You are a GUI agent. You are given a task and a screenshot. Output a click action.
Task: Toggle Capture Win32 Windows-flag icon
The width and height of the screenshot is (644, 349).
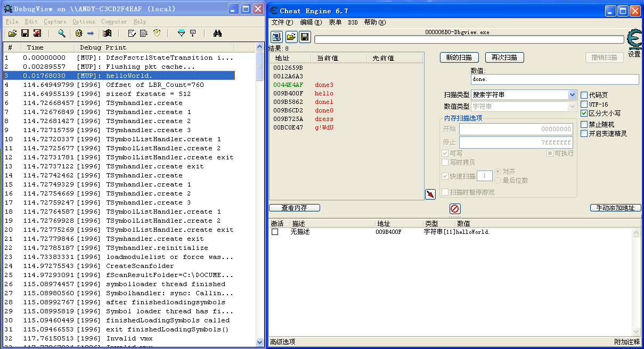point(107,33)
